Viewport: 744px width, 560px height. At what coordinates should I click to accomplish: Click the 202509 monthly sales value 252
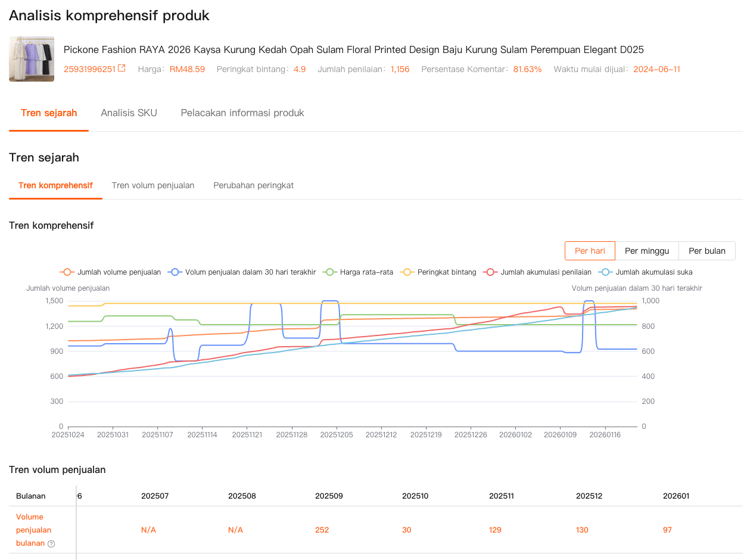pyautogui.click(x=322, y=530)
